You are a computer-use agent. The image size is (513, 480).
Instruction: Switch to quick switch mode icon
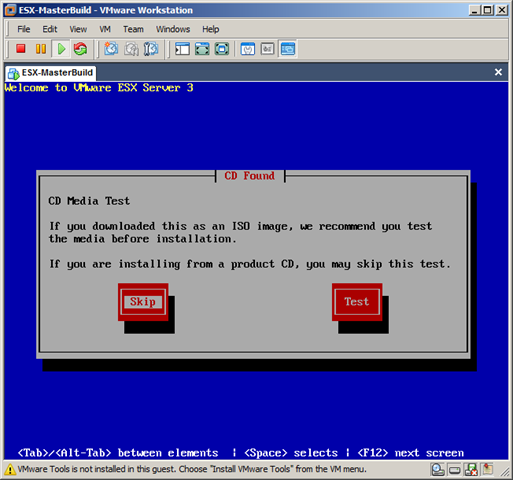tap(222, 49)
